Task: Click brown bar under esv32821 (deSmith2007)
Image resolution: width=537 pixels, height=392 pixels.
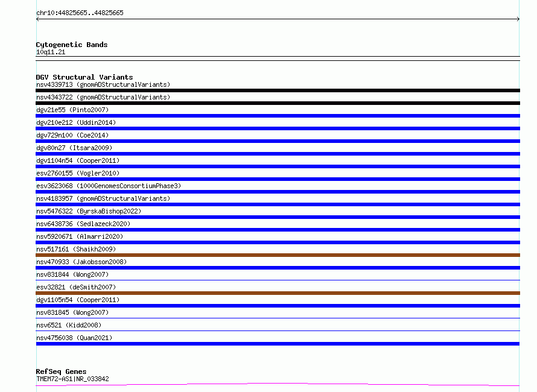Action: [x=278, y=293]
